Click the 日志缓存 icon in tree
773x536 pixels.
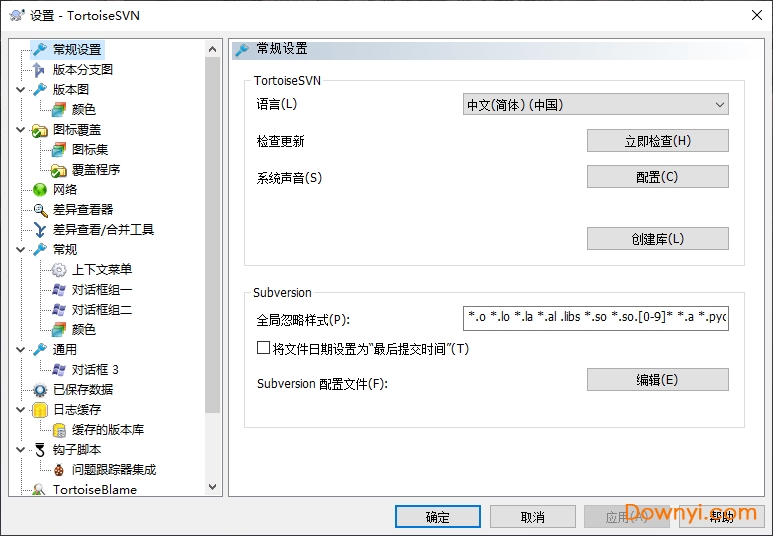(x=40, y=410)
